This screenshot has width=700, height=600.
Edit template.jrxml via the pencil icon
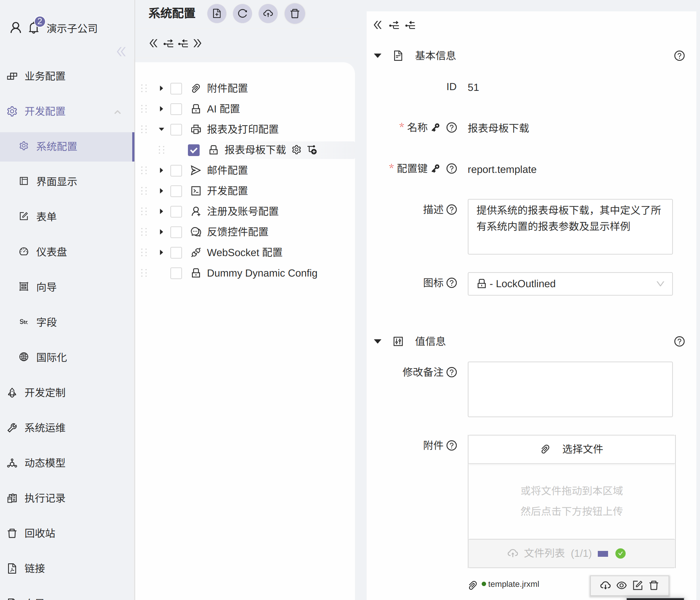(x=638, y=585)
